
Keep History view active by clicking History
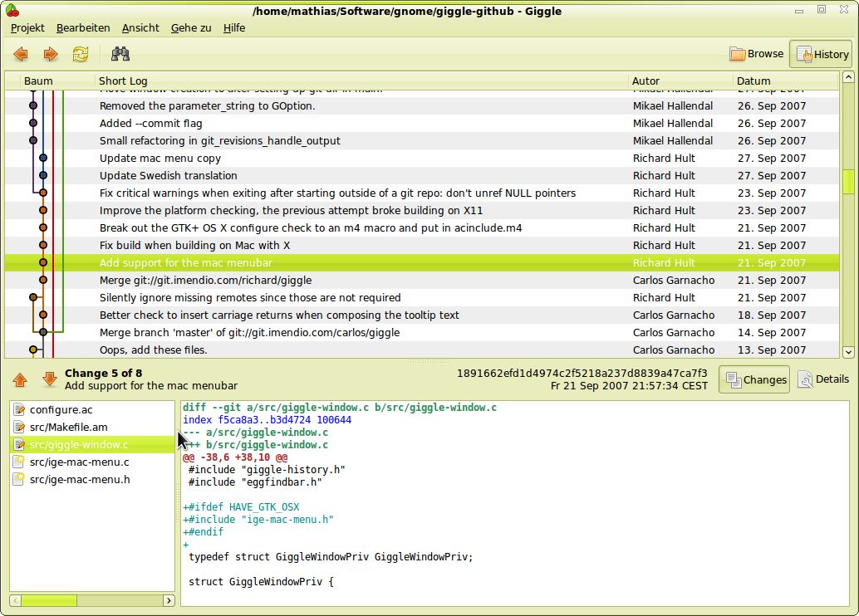(x=822, y=53)
